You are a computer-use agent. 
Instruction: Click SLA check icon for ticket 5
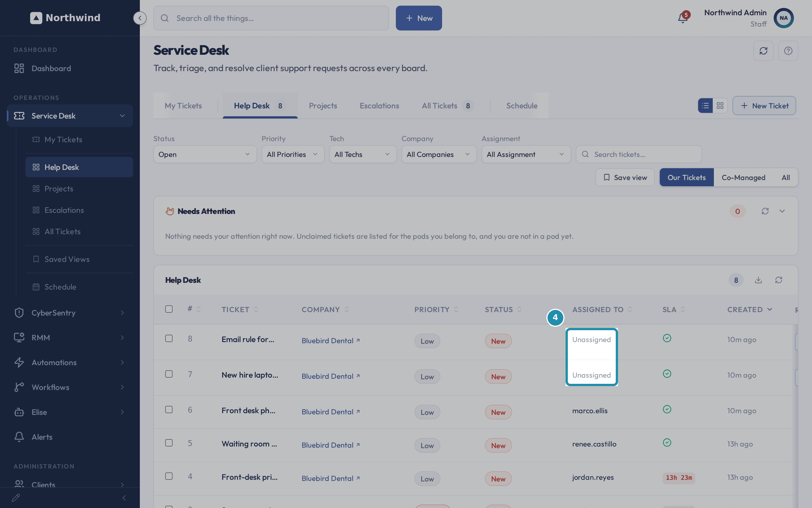pyautogui.click(x=667, y=443)
